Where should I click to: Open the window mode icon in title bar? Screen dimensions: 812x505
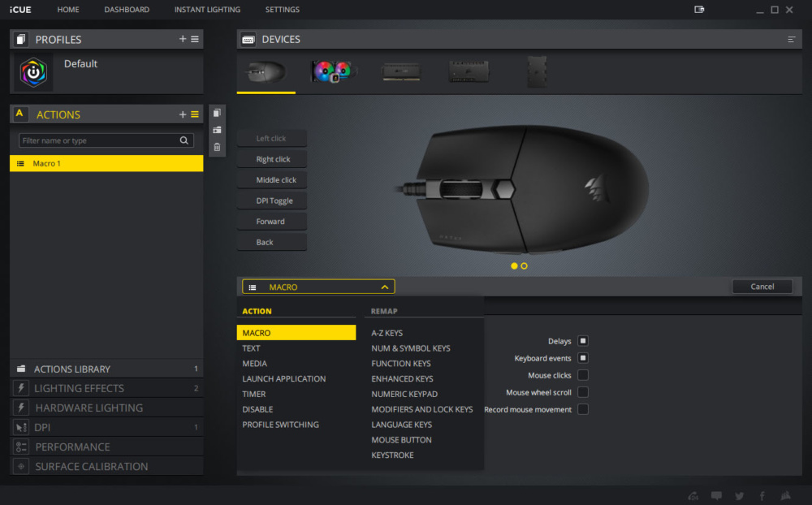(x=699, y=9)
